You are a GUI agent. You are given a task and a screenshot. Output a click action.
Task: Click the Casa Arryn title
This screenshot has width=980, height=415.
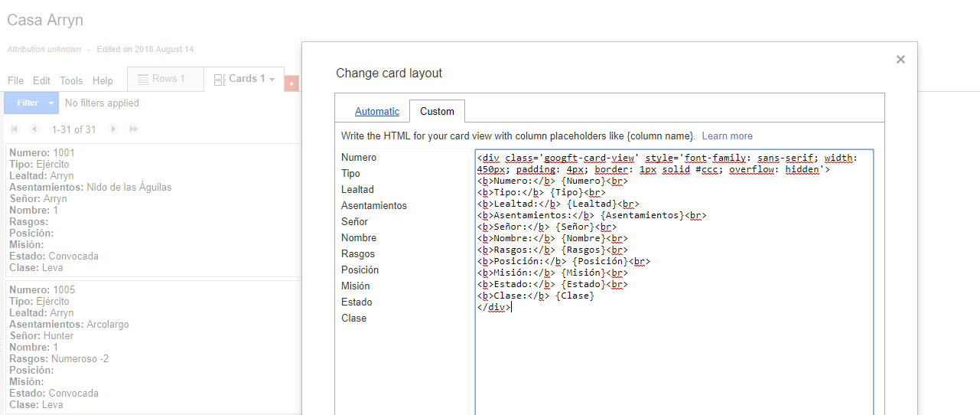(45, 21)
